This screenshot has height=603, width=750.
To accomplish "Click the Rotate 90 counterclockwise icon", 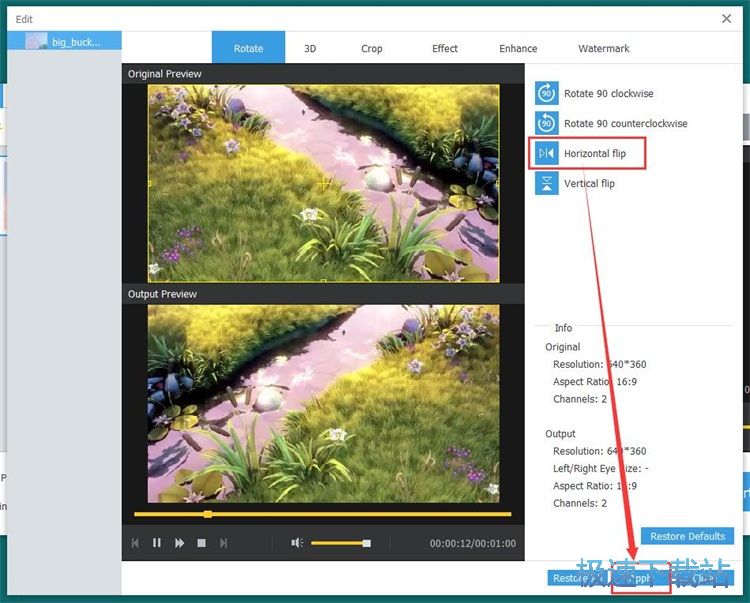I will click(x=546, y=123).
